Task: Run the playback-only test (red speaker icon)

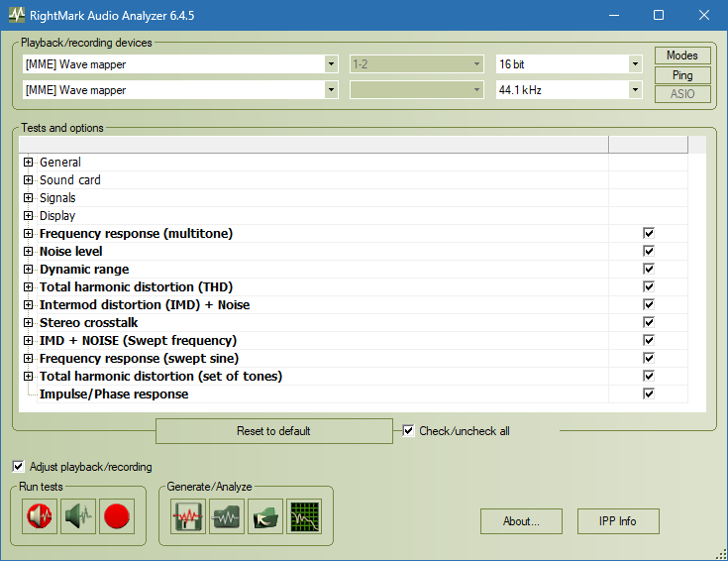Action: click(x=40, y=516)
